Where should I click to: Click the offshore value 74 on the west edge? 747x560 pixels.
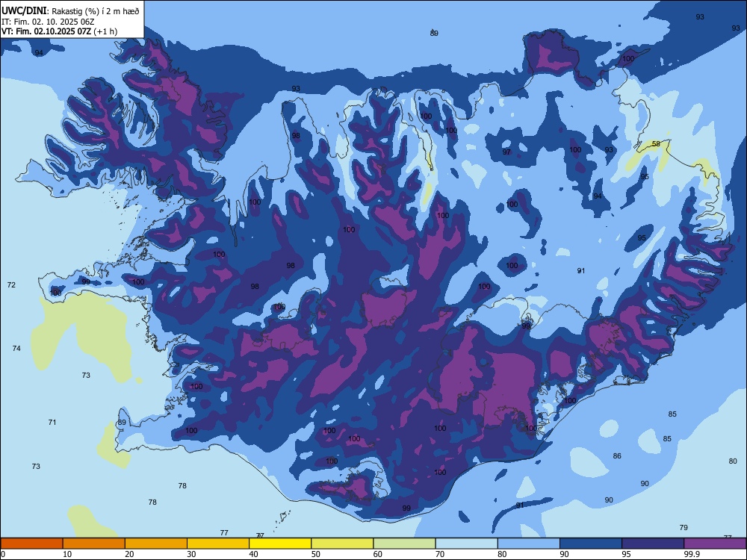[16, 349]
